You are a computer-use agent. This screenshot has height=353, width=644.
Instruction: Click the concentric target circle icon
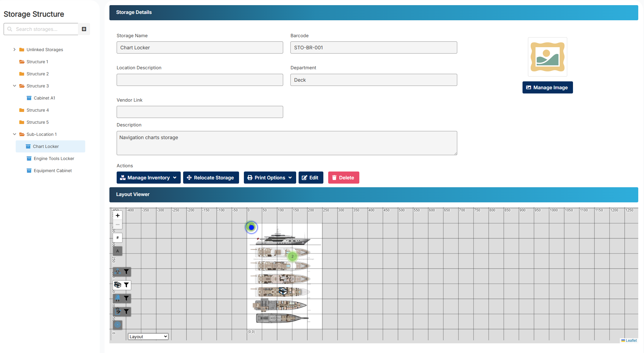tap(118, 325)
